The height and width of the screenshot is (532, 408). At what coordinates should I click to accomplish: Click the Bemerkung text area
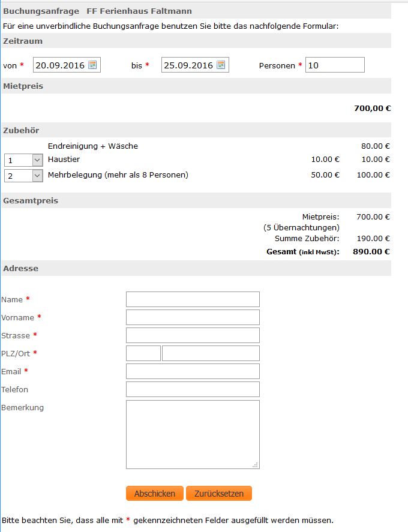[x=193, y=435]
